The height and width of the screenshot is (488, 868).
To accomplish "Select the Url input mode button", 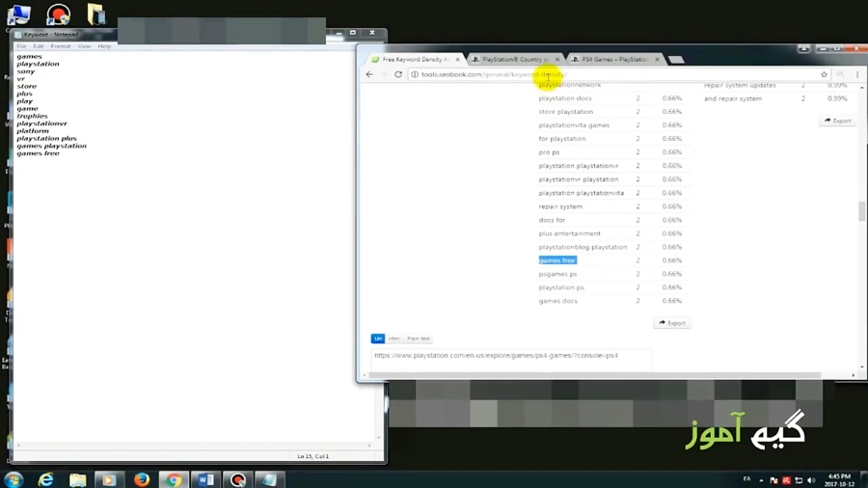I will [377, 339].
